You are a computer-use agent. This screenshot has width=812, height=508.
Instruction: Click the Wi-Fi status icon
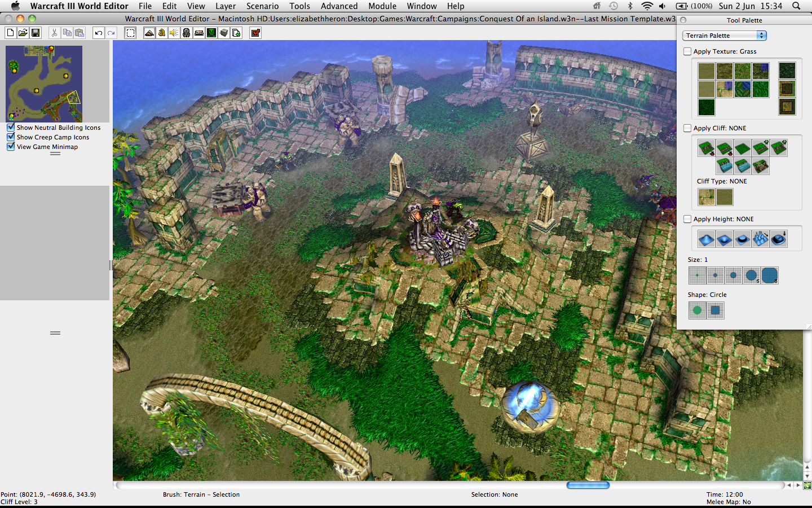tap(647, 6)
